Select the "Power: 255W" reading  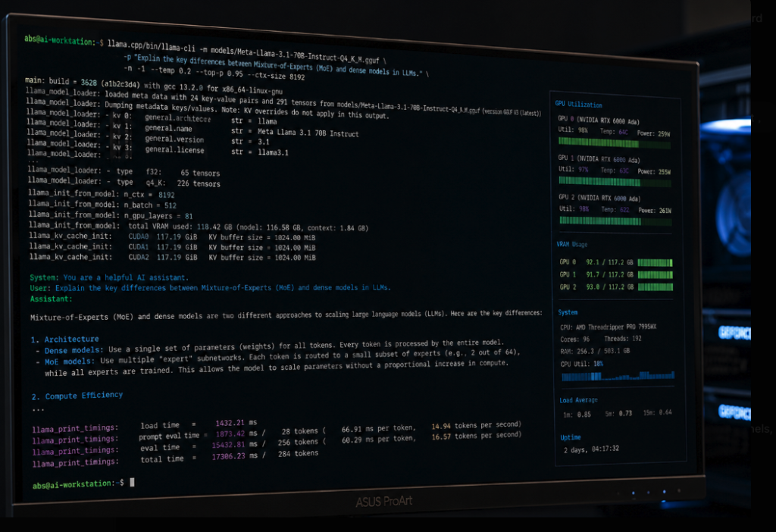click(x=654, y=172)
